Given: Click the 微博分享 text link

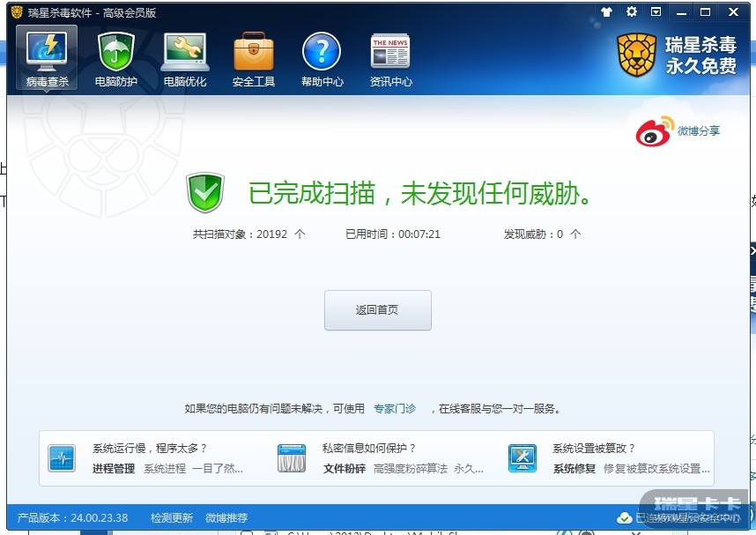Looking at the screenshot, I should click(x=699, y=130).
